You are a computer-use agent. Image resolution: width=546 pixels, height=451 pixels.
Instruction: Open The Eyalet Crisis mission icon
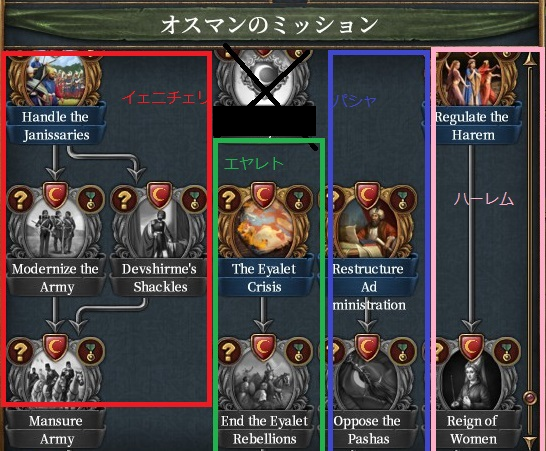(x=264, y=230)
